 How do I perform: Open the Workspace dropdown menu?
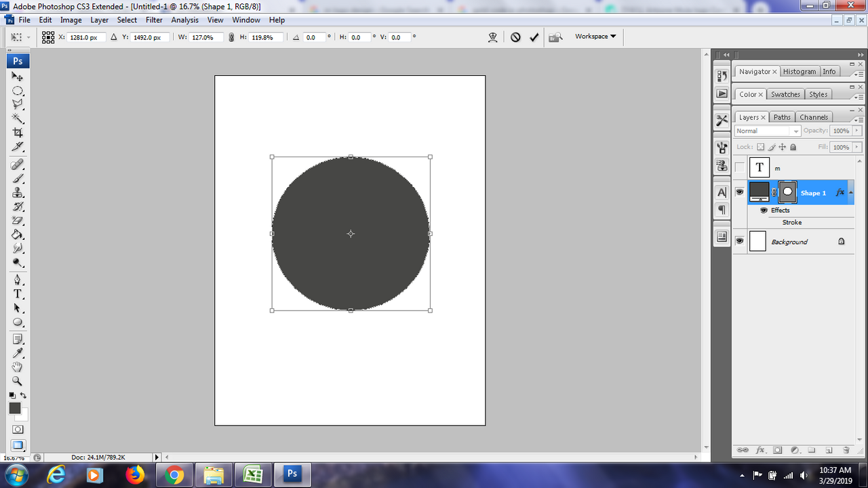coord(595,37)
